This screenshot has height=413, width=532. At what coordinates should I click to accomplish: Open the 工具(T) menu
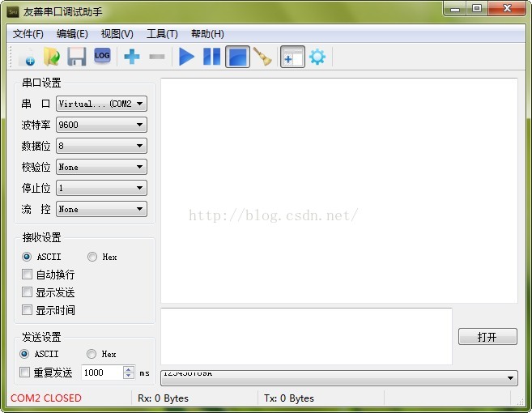(162, 33)
